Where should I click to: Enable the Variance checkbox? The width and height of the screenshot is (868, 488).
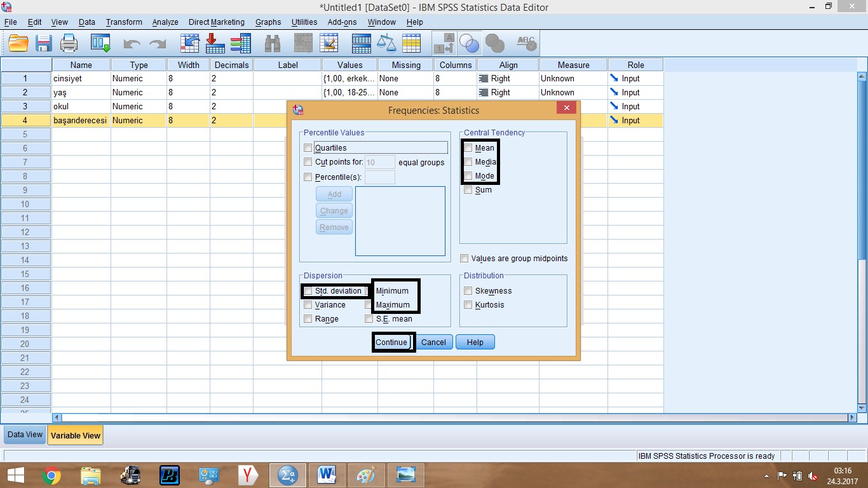(x=308, y=305)
